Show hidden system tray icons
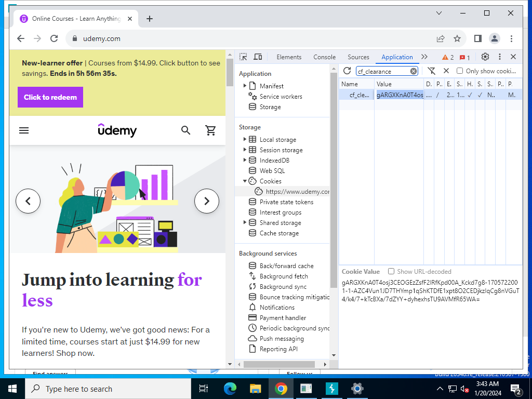The image size is (532, 399). (440, 389)
